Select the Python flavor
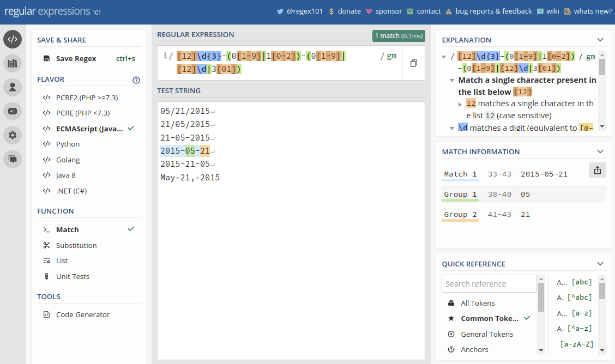 pos(68,144)
